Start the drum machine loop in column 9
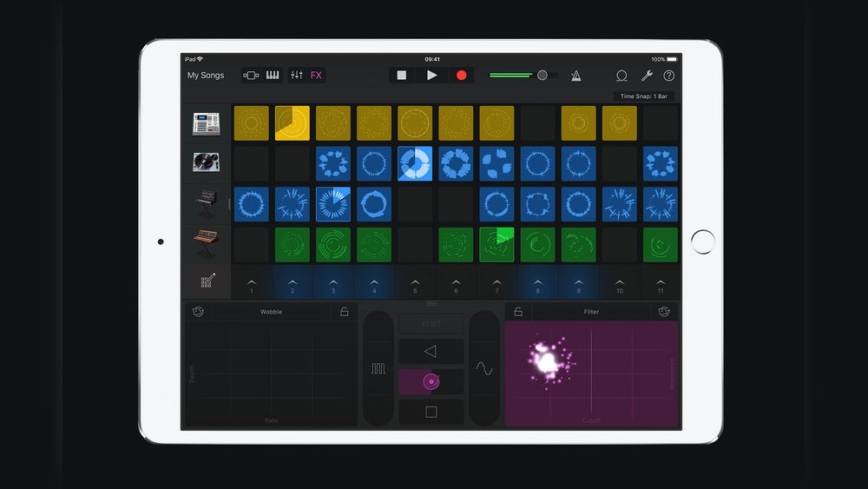This screenshot has height=489, width=868. [x=578, y=123]
